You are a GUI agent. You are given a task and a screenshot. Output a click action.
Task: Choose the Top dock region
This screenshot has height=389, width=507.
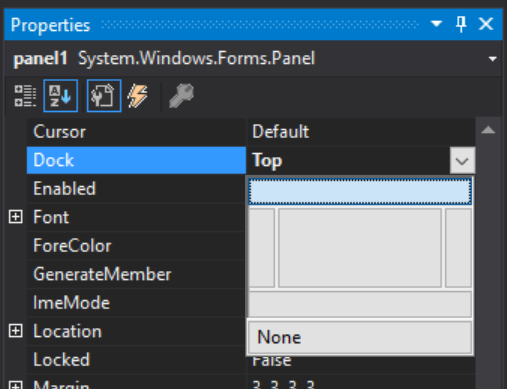tap(360, 191)
